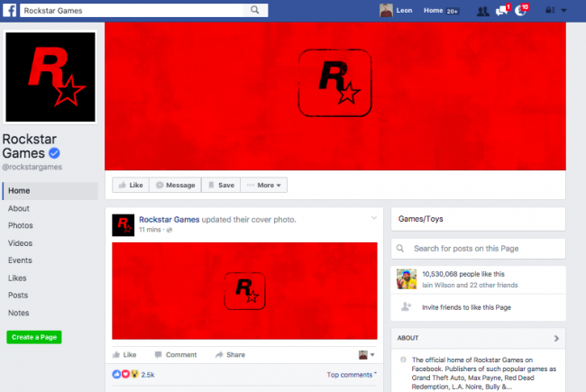Click the post author's small Rockstar avatar
The image size is (586, 392).
tap(123, 225)
